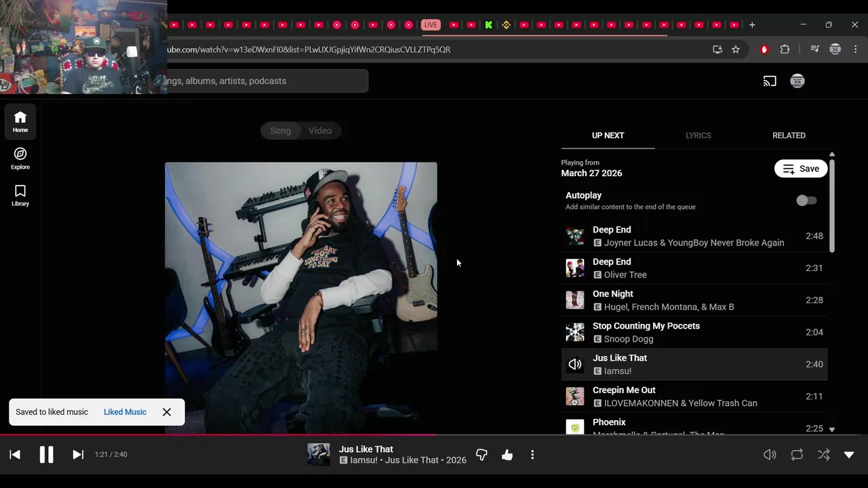868x488 pixels.
Task: Play Deep End by Oliver Tree
Action: point(694,268)
